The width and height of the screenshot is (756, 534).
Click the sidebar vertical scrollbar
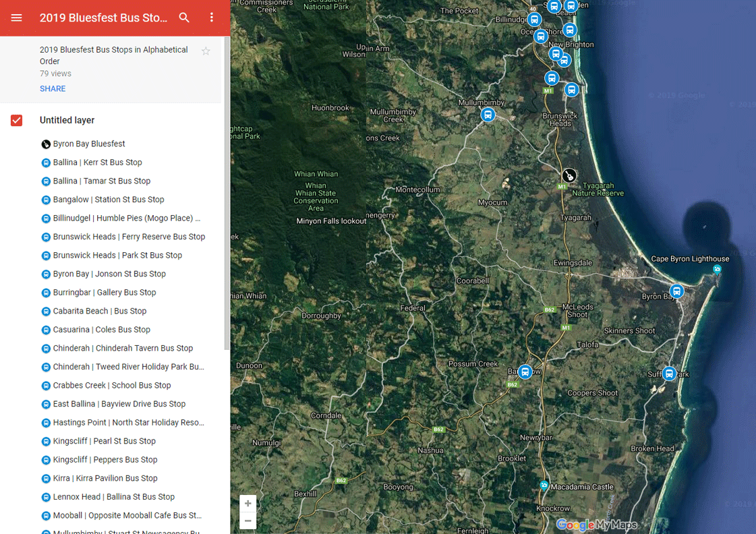pyautogui.click(x=227, y=193)
